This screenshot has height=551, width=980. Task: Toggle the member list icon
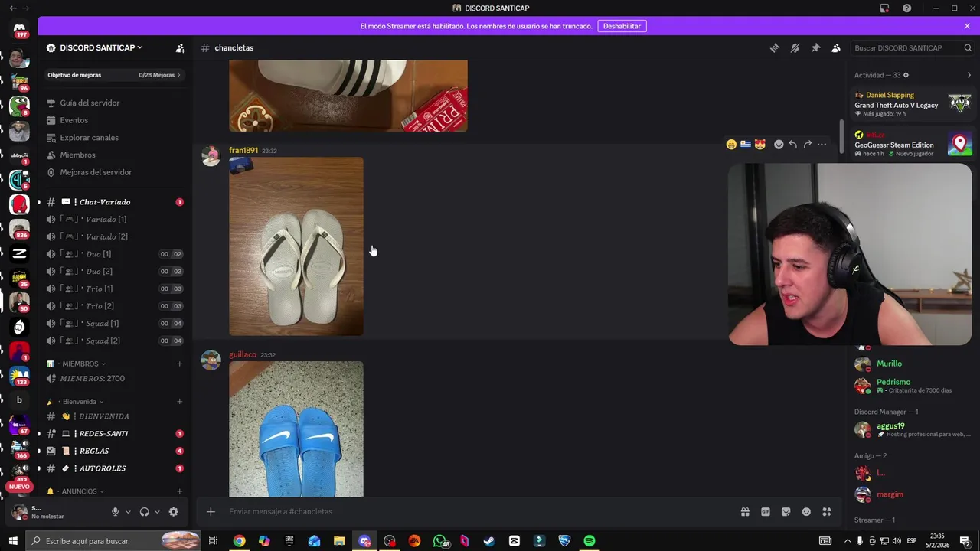coord(836,47)
